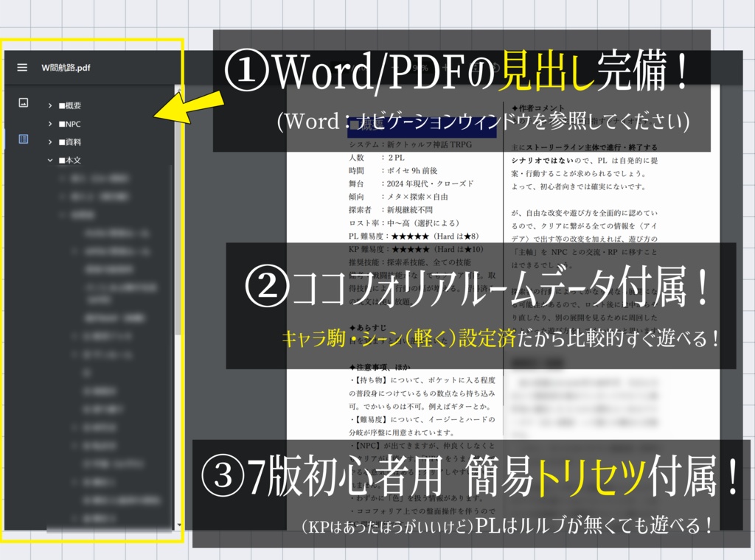This screenshot has height=560, width=755.
Task: Expand the ■概要 outline section
Action: tap(50, 105)
